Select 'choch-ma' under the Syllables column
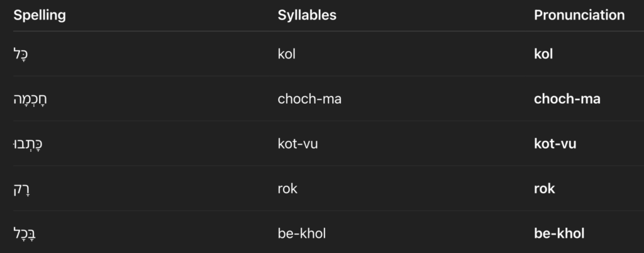Viewport: 644px width, 253px height. pyautogui.click(x=309, y=99)
